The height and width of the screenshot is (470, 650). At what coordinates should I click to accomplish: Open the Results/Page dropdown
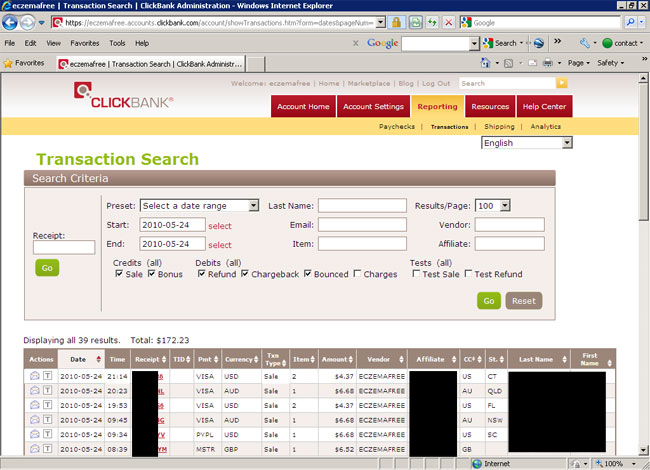[x=492, y=205]
